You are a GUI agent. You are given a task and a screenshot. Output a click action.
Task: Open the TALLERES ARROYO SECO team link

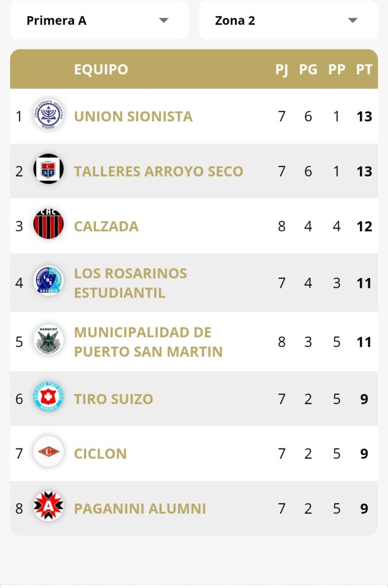pyautogui.click(x=158, y=171)
